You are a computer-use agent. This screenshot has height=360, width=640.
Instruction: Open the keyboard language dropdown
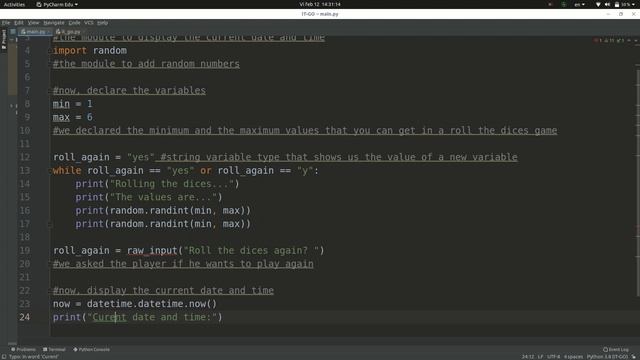tap(580, 4)
